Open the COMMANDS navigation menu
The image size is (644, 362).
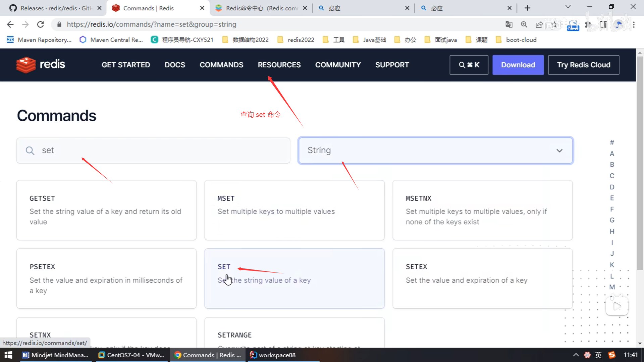click(221, 65)
